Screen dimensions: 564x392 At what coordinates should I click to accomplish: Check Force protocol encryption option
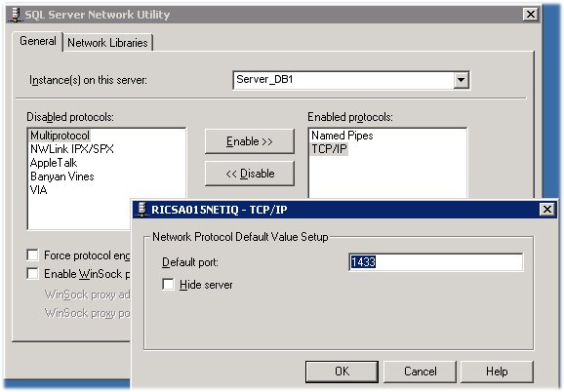[x=33, y=255]
